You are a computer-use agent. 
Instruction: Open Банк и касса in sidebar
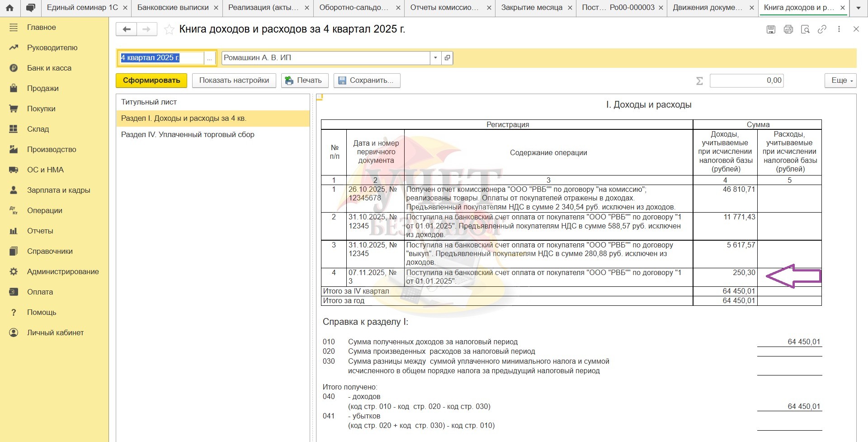tap(49, 68)
